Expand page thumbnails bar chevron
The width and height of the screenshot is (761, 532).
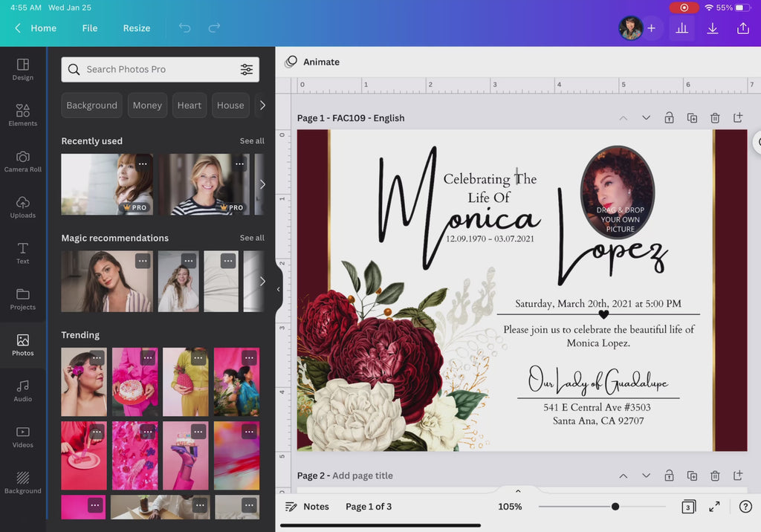click(518, 490)
